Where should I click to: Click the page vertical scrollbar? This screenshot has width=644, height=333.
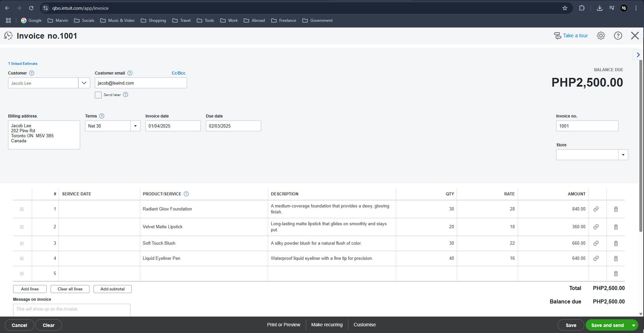pos(641,146)
